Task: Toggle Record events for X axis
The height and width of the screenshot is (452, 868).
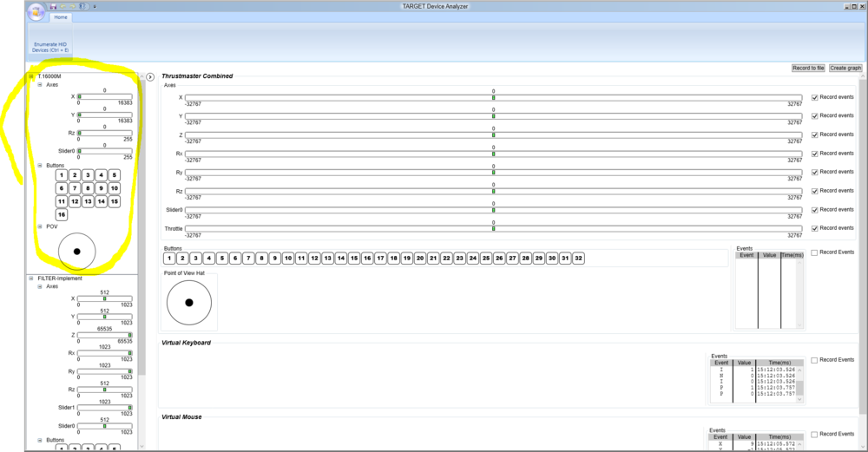Action: coord(815,97)
